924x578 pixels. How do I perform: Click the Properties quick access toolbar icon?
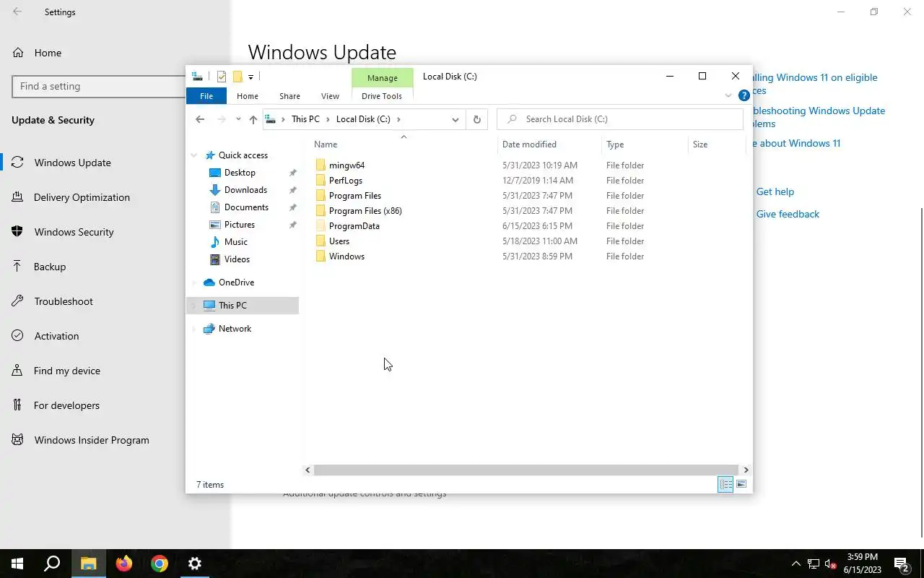[222, 77]
